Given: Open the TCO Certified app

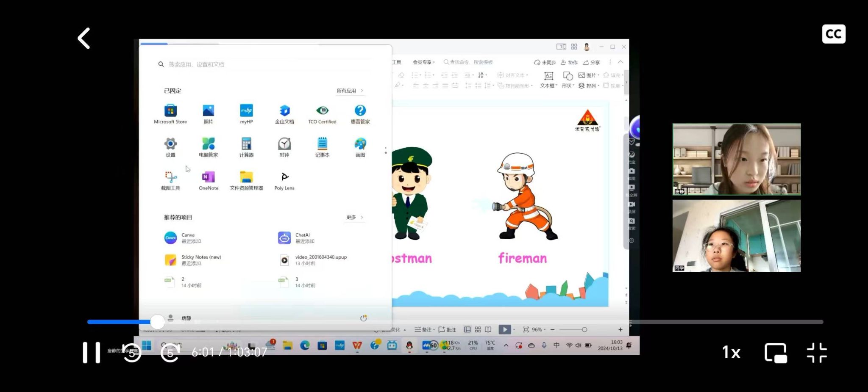Looking at the screenshot, I should (x=322, y=114).
